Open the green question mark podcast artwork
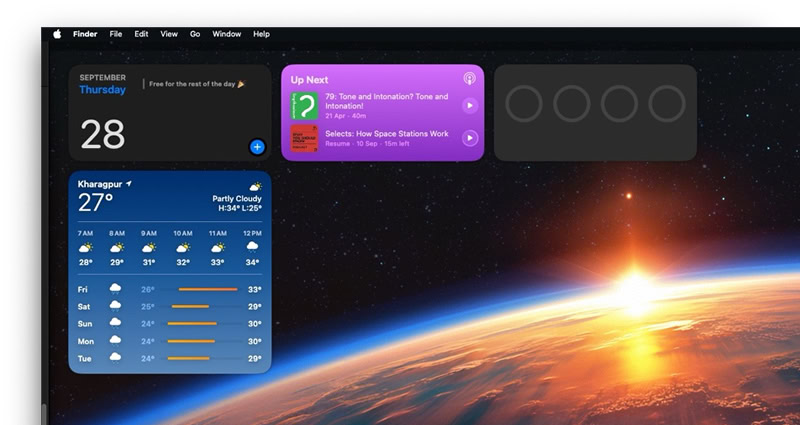The height and width of the screenshot is (425, 800). coord(305,106)
